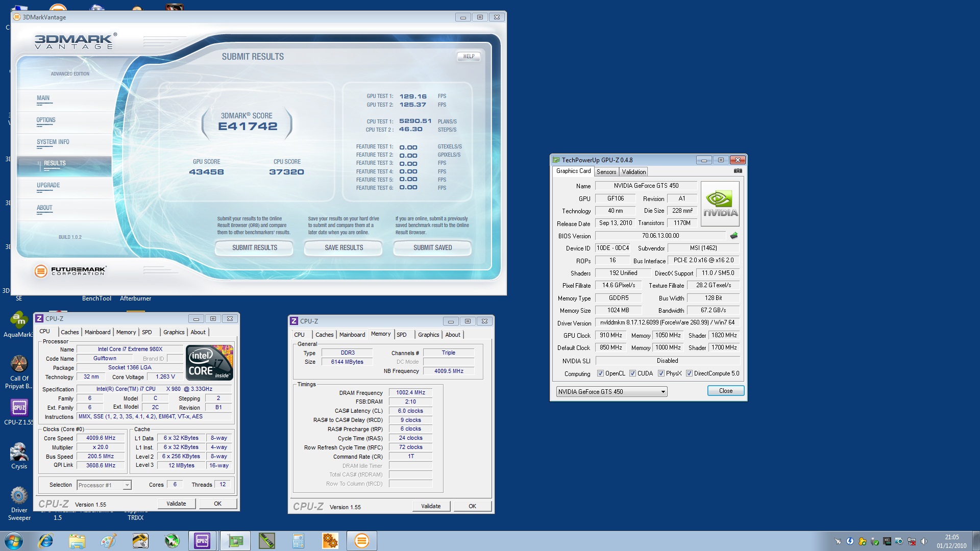Click SUBMIT RESULTS button
Image resolution: width=980 pixels, height=551 pixels.
click(254, 248)
